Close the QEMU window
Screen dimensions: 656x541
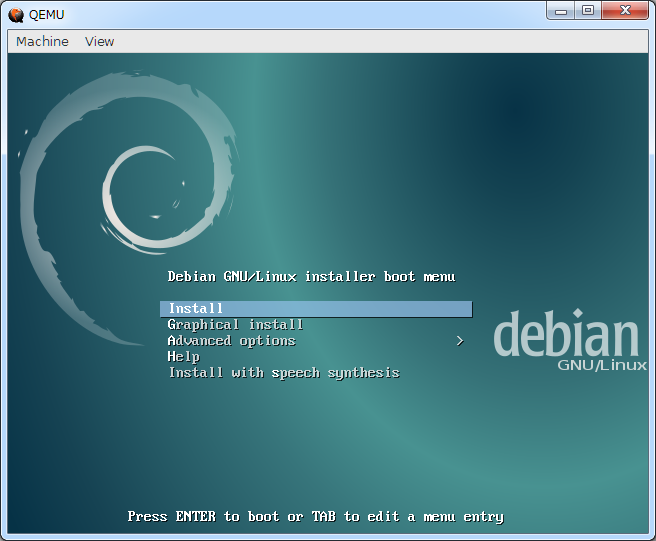click(x=625, y=11)
